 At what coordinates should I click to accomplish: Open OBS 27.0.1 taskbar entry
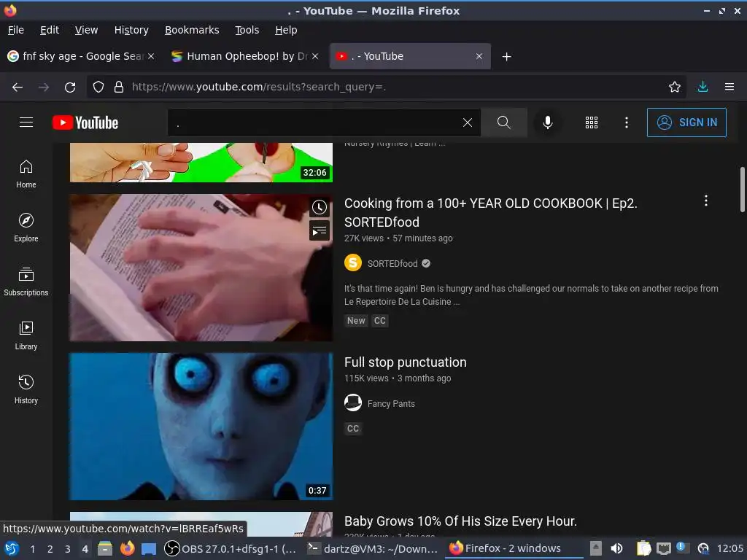pyautogui.click(x=231, y=548)
